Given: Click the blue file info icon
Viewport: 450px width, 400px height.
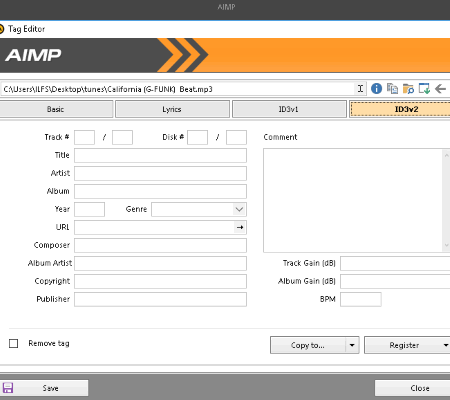Looking at the screenshot, I should [x=376, y=89].
